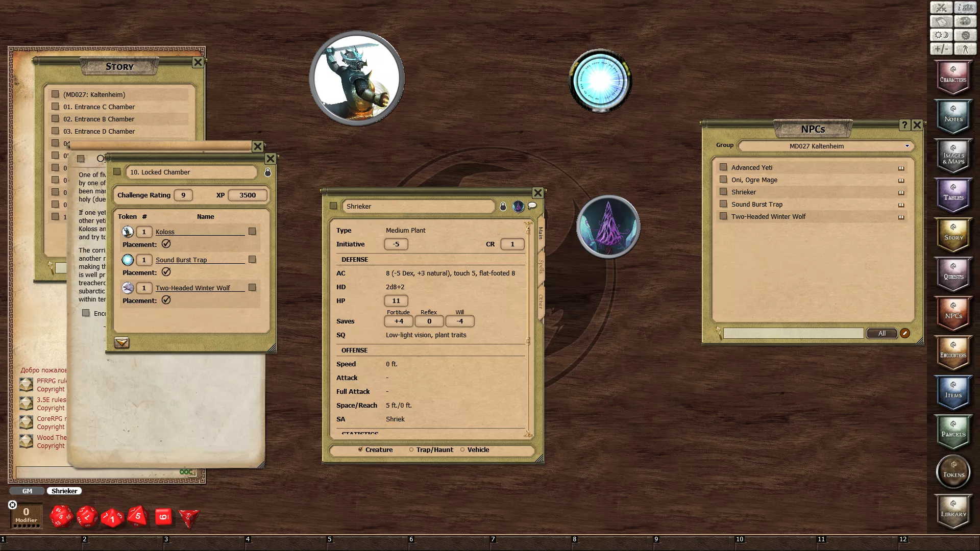Click the encounter add-to-tracker arrow button
Image resolution: width=980 pixels, height=551 pixels.
[121, 342]
